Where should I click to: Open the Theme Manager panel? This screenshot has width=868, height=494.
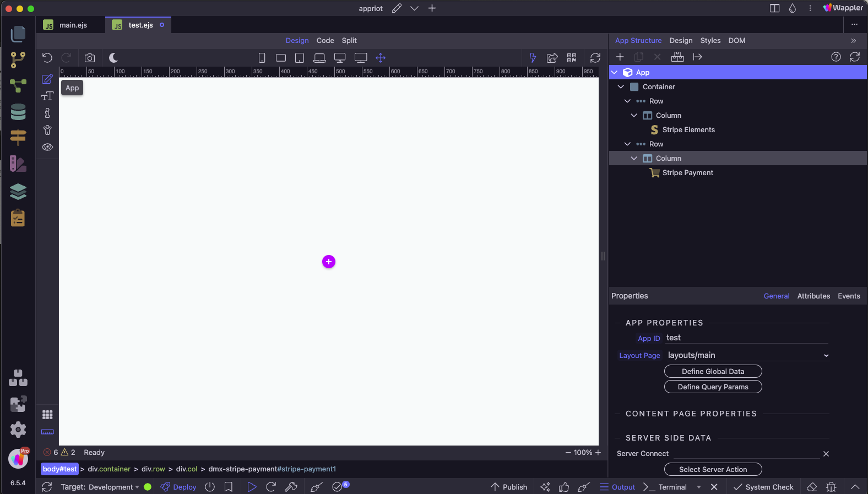18,164
